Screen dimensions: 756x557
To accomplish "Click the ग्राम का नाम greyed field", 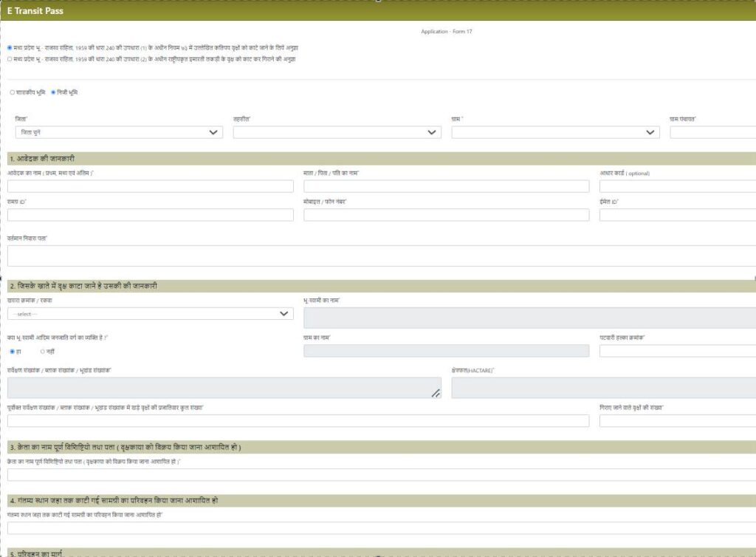I will [x=447, y=351].
